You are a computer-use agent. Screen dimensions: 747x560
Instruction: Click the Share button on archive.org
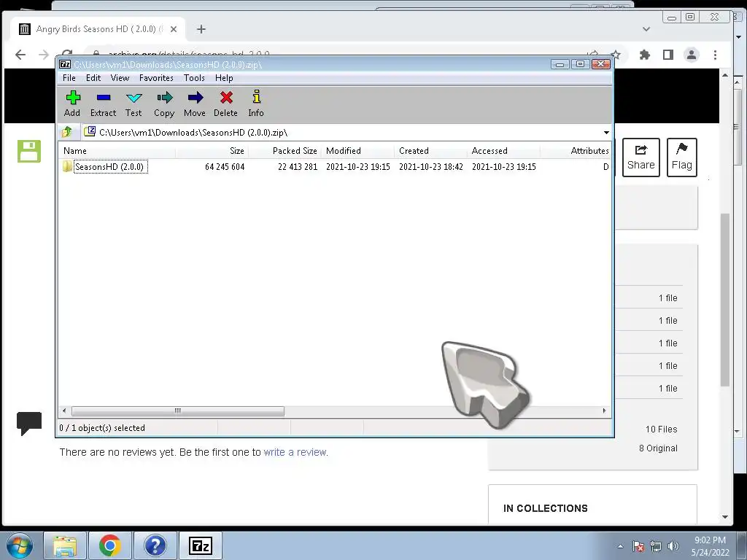click(x=641, y=157)
